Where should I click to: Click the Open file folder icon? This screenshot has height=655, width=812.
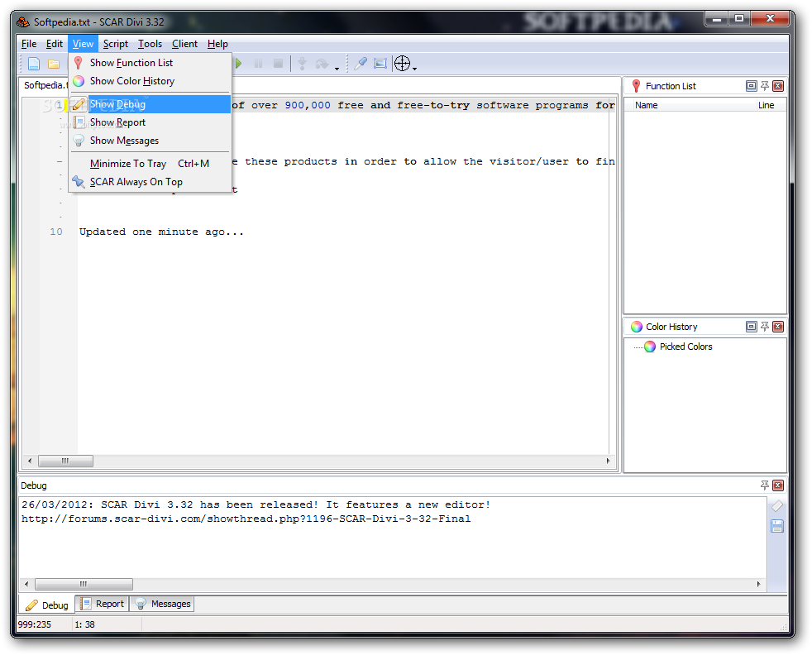click(x=54, y=64)
